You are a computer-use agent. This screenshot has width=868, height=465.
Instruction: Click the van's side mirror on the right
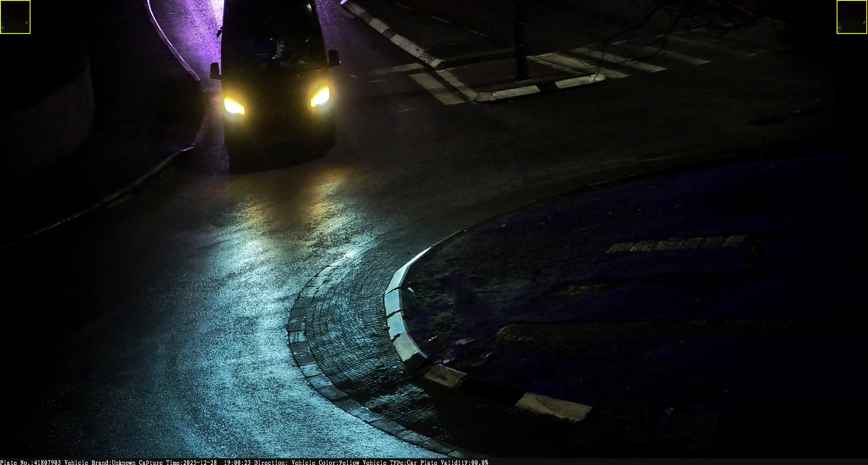click(x=334, y=58)
